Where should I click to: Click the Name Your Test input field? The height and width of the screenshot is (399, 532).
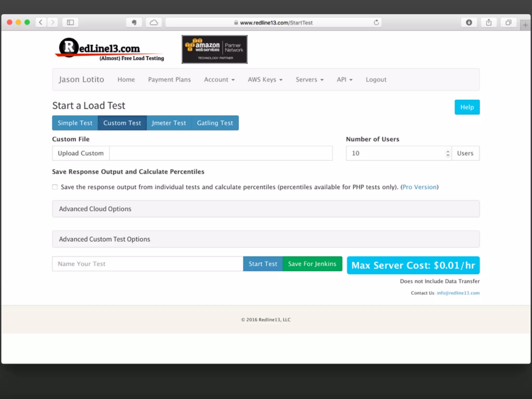coord(147,264)
